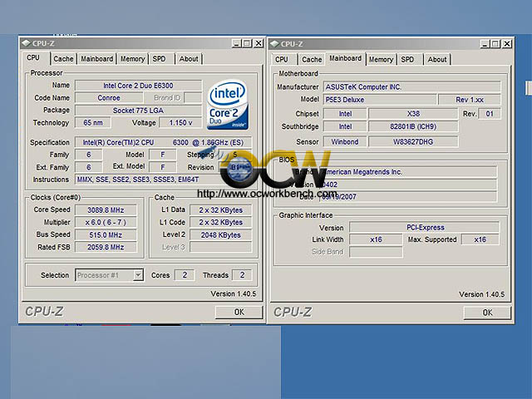
Task: Click manufacturer ASUSTeK Computer INC.
Action: [412, 86]
